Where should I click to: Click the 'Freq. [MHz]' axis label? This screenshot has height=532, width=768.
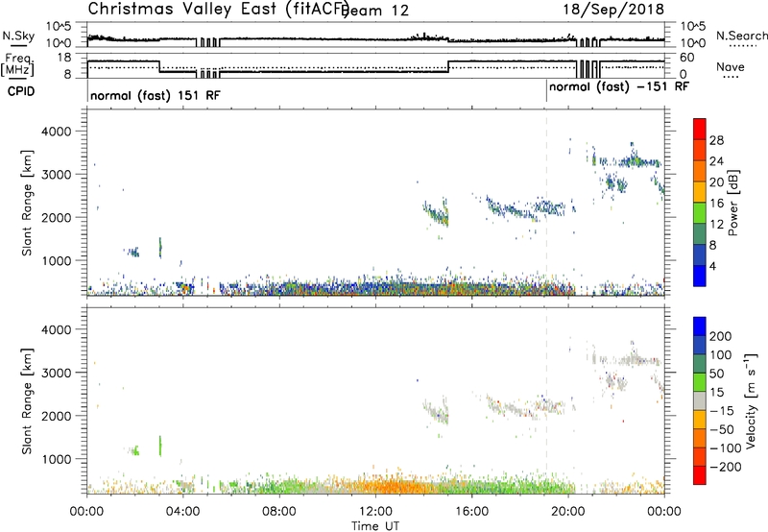17,65
